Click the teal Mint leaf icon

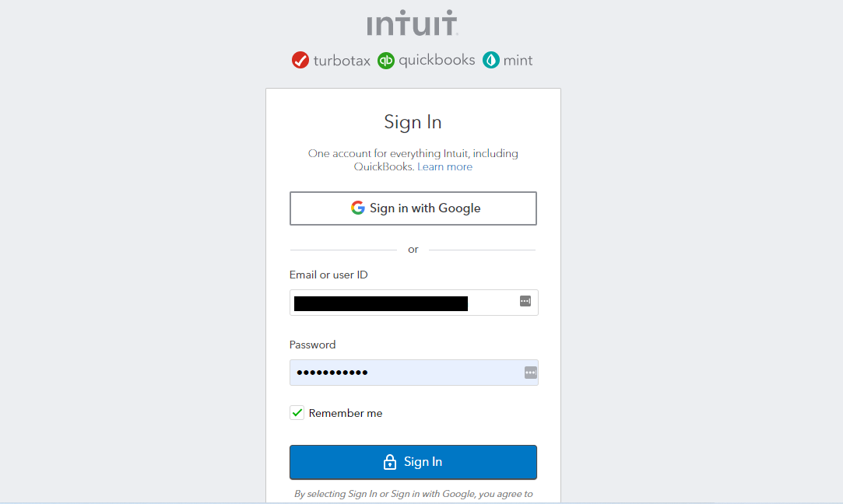tap(490, 60)
